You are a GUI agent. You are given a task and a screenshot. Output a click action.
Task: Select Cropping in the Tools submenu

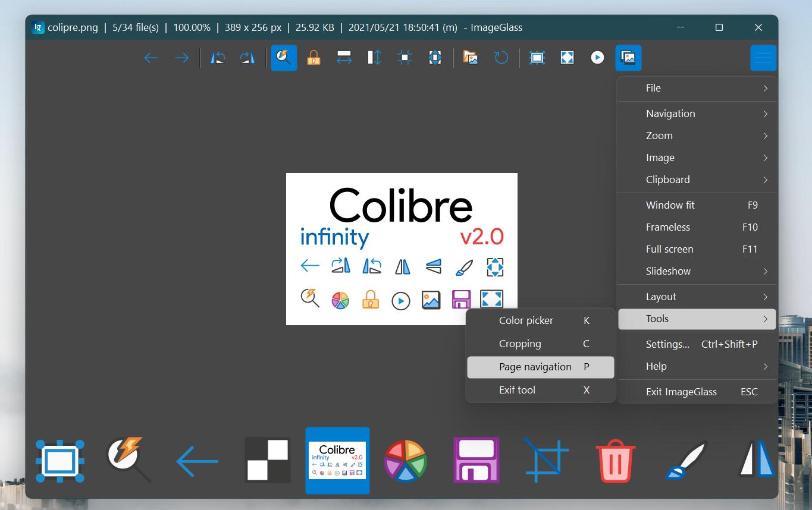540,344
